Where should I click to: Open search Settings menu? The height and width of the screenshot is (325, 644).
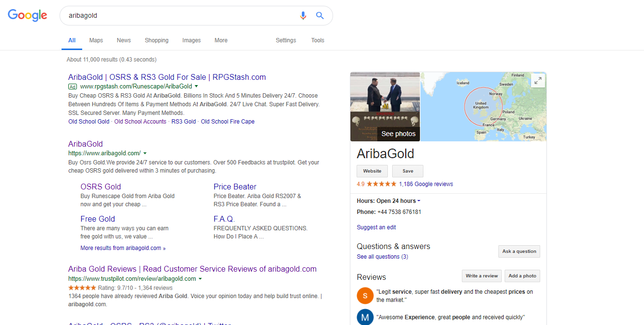click(286, 40)
